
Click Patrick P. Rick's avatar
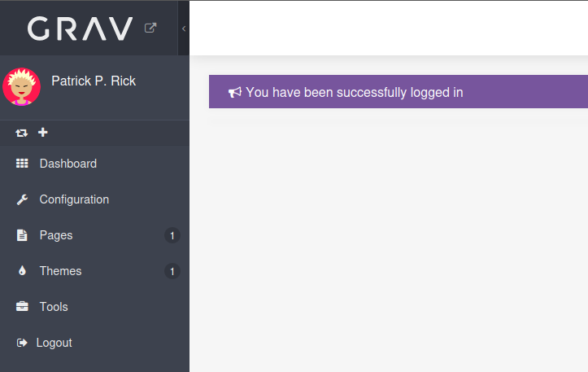(22, 87)
